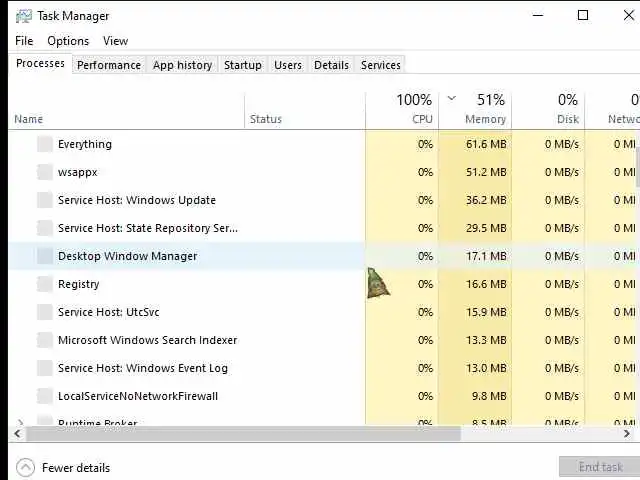Click the 36.2 MB memory value
640x480 pixels.
point(486,200)
